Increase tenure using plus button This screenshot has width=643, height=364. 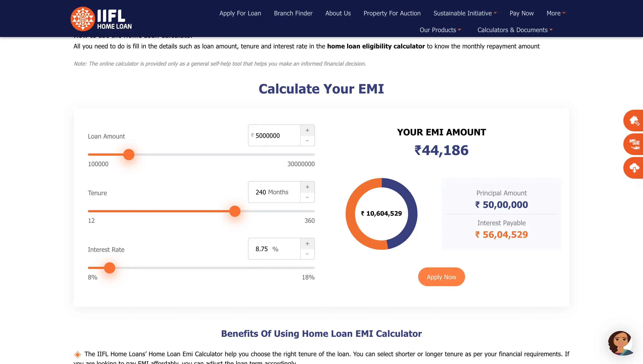point(307,187)
